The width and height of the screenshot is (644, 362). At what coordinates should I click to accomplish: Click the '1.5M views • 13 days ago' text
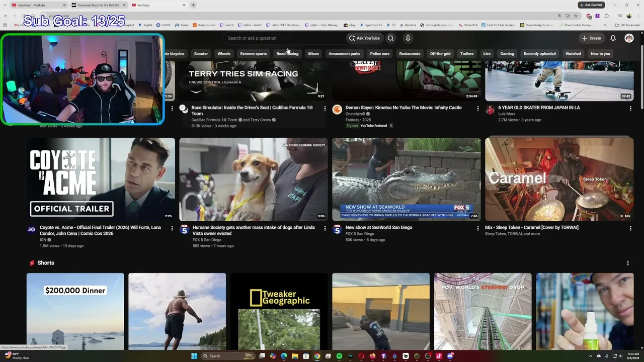point(61,246)
